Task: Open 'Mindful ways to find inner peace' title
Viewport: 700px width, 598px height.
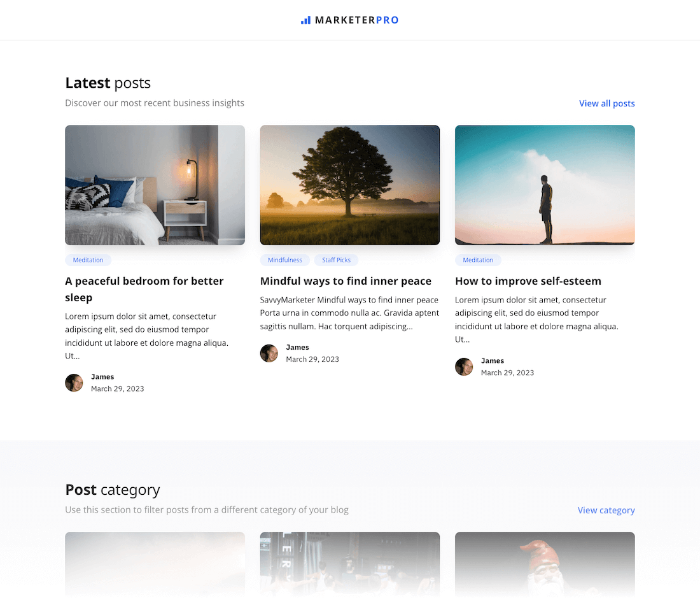Action: 346,281
